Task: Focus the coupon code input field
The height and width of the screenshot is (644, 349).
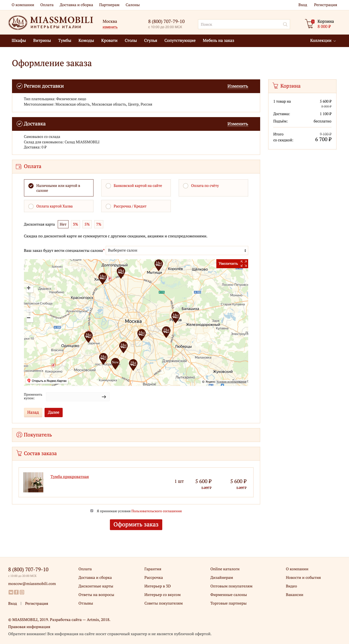Action: coord(78,397)
